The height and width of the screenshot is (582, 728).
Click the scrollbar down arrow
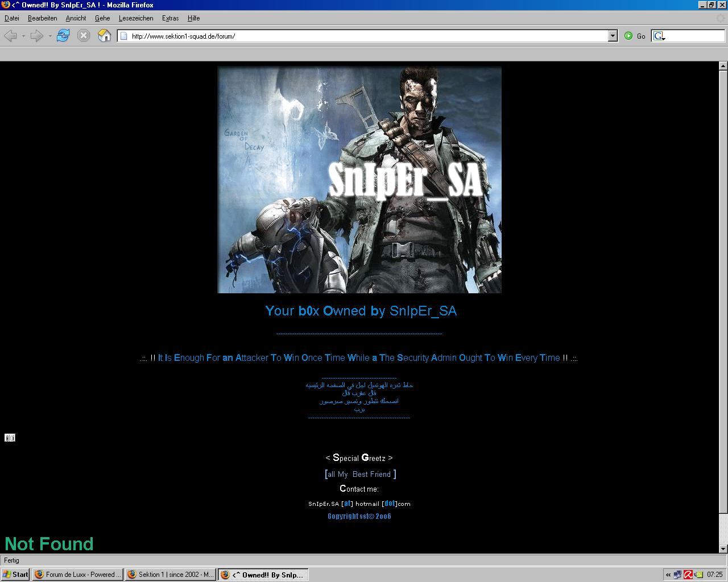723,549
